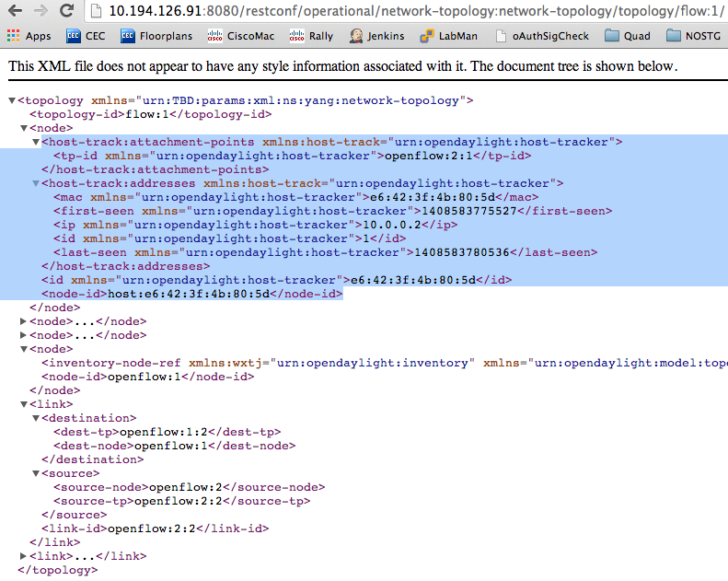Click node-id value host:e6:42:3f:4b:80:5d
Screen dimensions: 728x581
[189, 294]
